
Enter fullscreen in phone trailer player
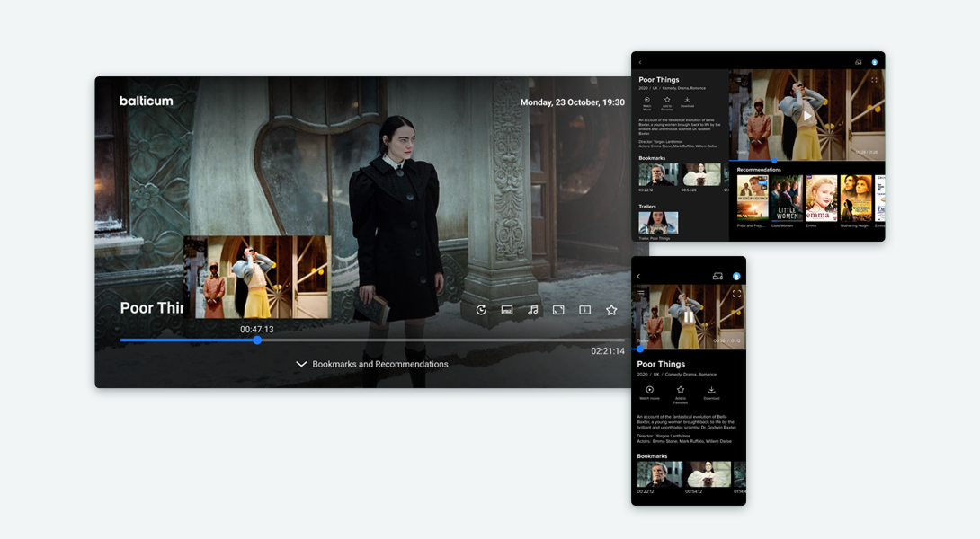736,294
